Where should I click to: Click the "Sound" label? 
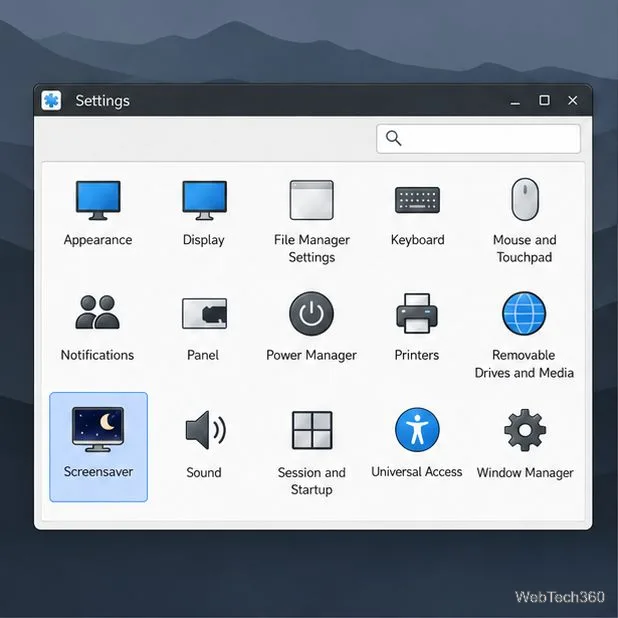pyautogui.click(x=204, y=472)
